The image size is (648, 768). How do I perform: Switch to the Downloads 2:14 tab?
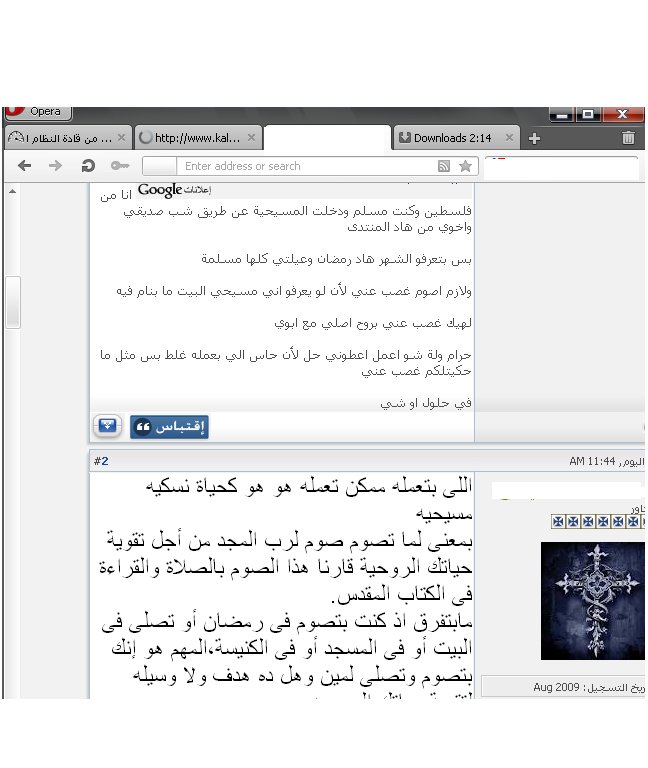452,138
